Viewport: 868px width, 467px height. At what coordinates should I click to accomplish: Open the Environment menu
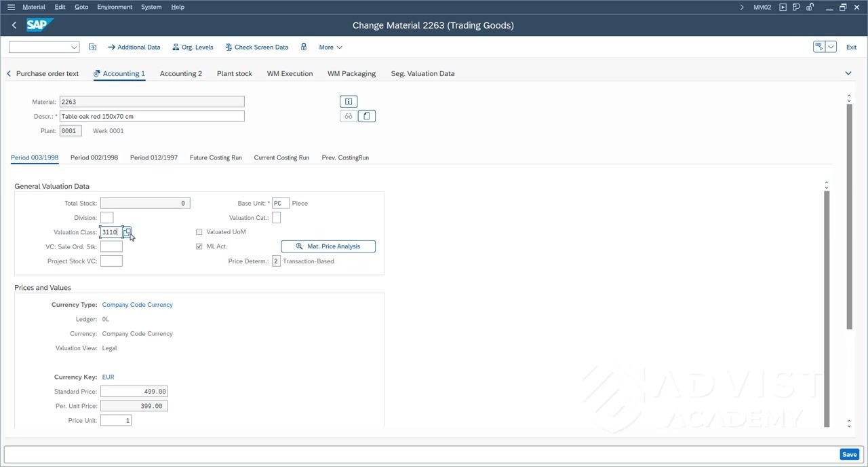point(115,7)
